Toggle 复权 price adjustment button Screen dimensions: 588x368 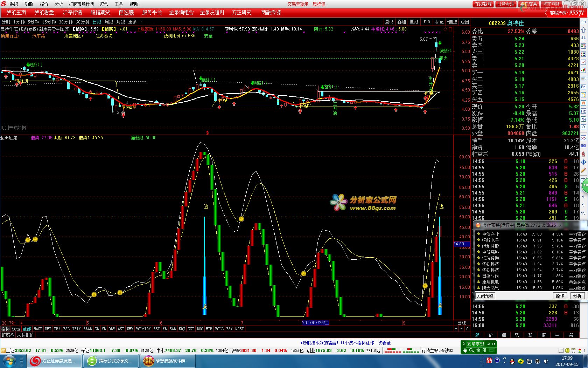389,22
